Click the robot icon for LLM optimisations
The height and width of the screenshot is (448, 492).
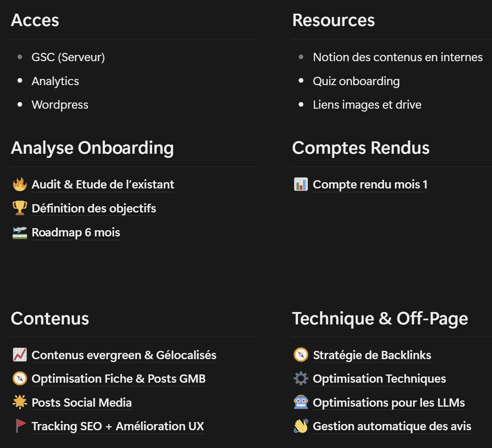(301, 403)
